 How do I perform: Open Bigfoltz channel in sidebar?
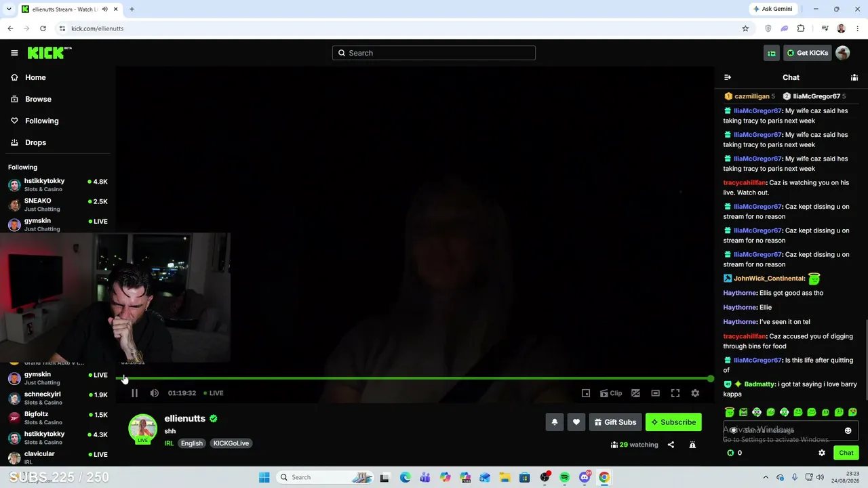click(x=57, y=418)
